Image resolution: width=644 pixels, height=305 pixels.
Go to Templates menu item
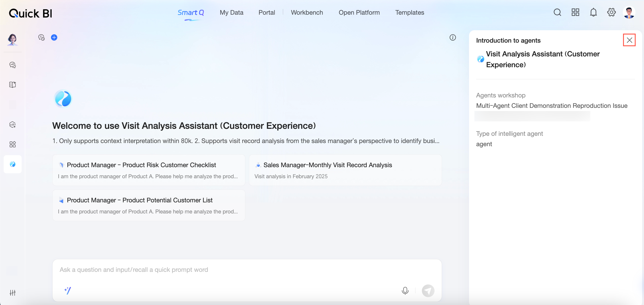point(409,12)
